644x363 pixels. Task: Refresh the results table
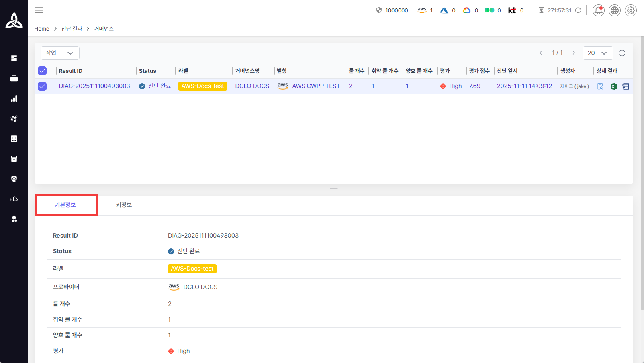[622, 53]
